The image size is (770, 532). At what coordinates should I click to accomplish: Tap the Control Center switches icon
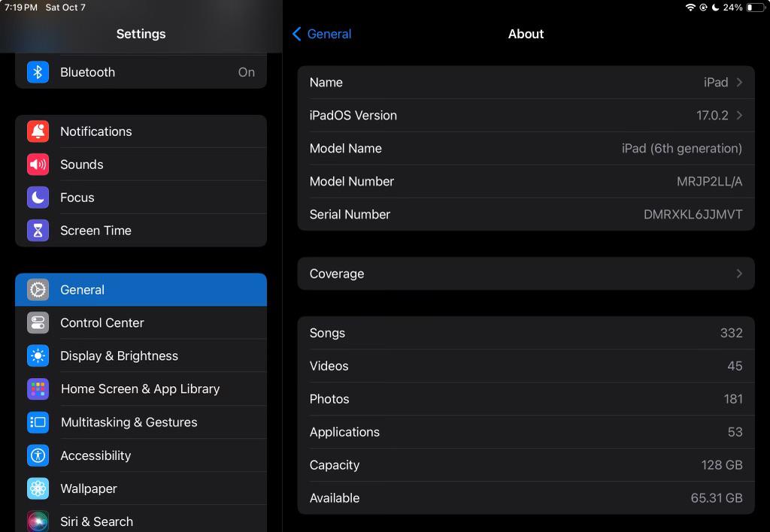[x=38, y=323]
